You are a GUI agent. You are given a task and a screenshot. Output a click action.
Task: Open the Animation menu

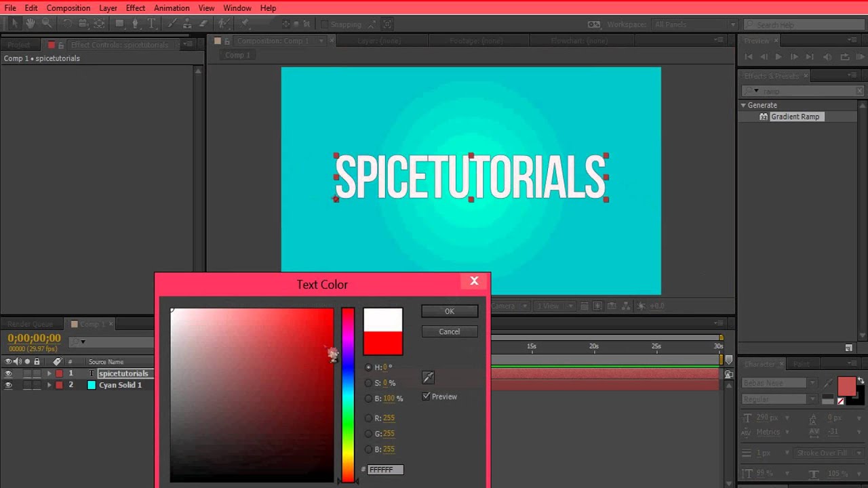click(172, 8)
